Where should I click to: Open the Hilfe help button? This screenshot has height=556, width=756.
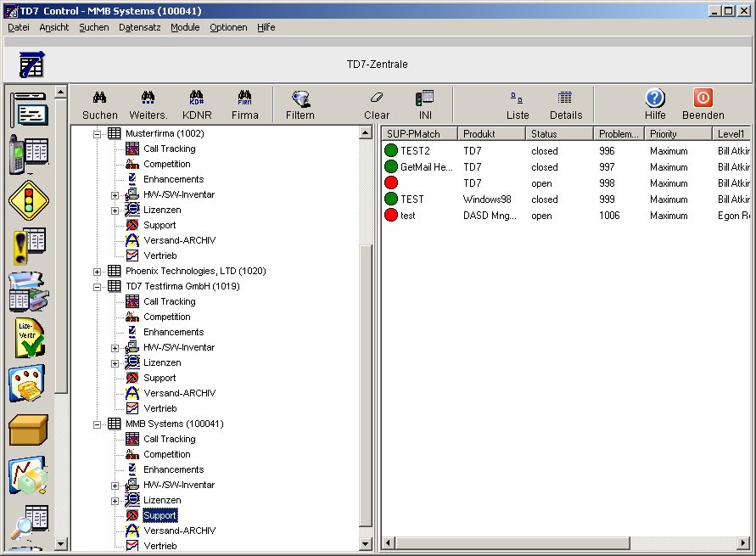654,98
